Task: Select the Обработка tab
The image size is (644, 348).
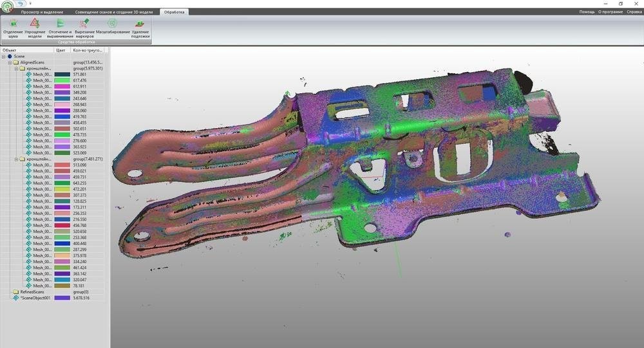Action: click(x=174, y=12)
